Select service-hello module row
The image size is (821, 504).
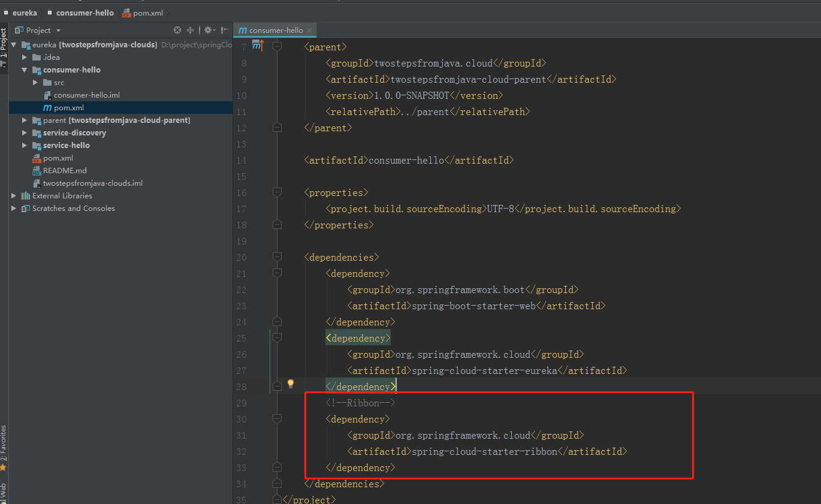point(120,146)
